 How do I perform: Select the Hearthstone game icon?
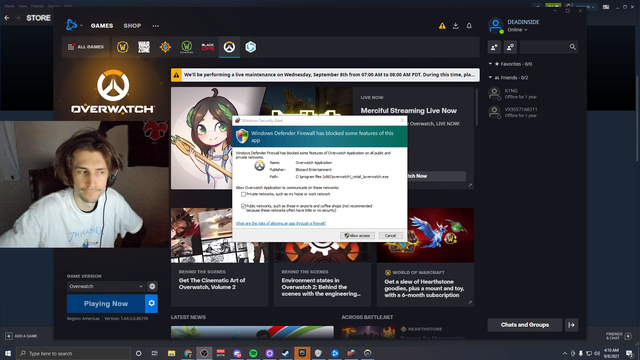point(165,47)
